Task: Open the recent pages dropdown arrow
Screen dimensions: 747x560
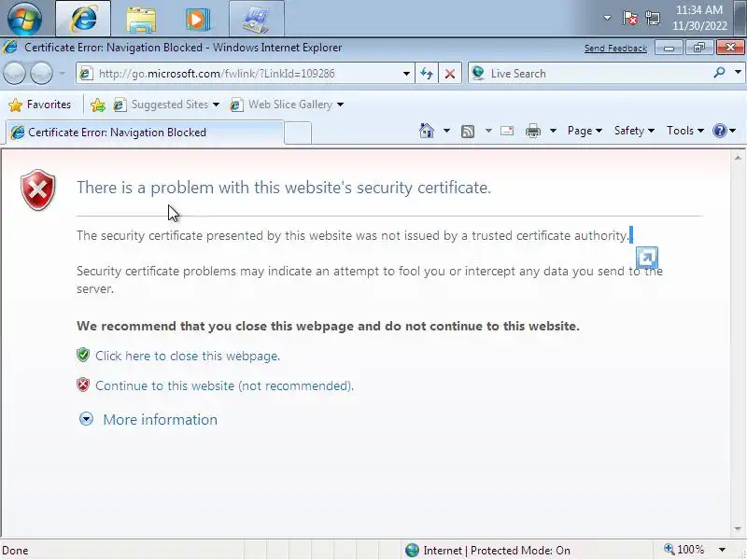Action: [62, 74]
